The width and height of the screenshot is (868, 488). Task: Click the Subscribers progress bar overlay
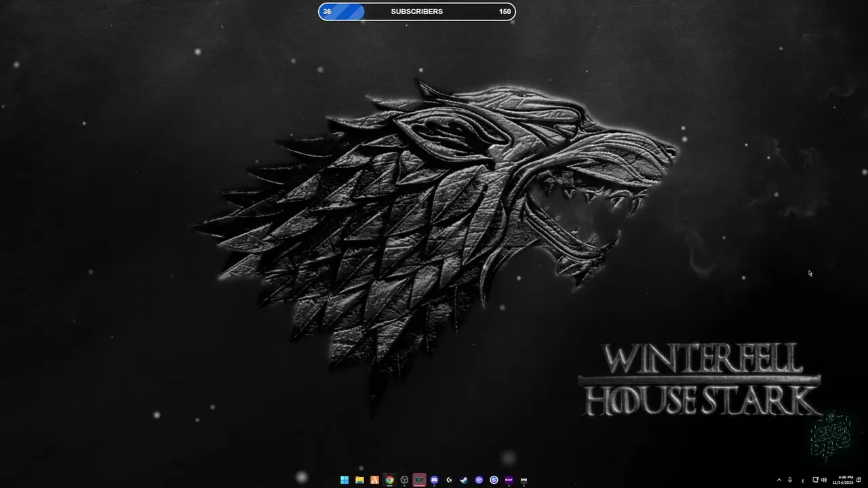pyautogui.click(x=417, y=12)
